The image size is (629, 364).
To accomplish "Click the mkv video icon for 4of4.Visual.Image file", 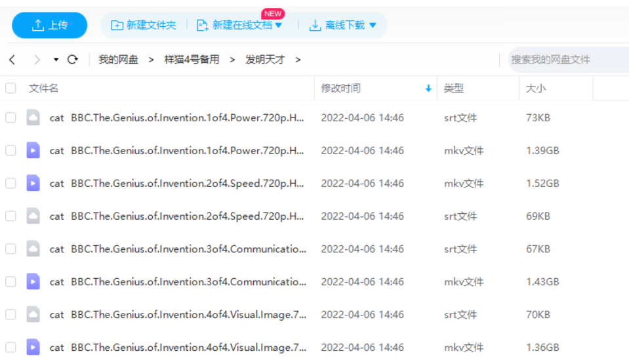I will (33, 347).
